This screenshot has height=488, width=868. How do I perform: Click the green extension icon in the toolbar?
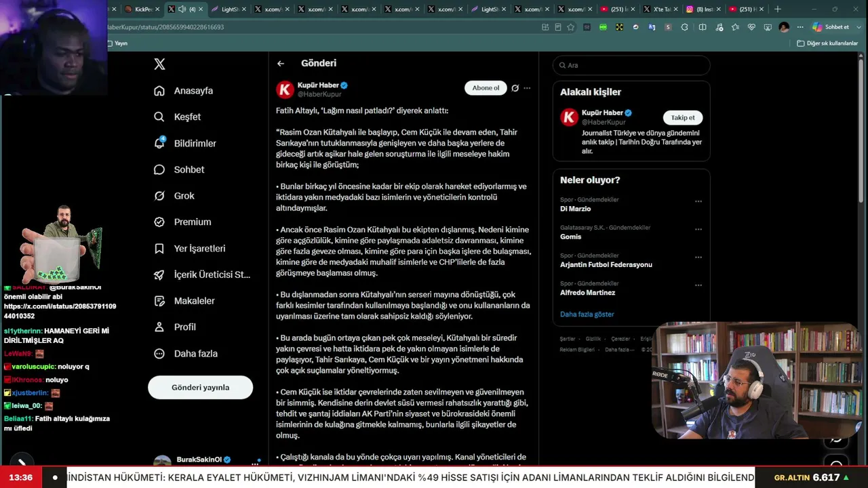pyautogui.click(x=603, y=27)
